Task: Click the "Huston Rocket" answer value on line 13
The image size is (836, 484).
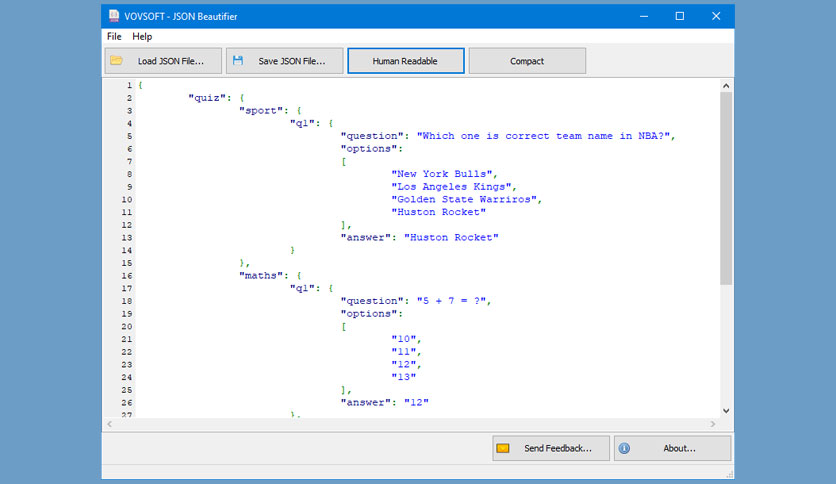Action: click(451, 237)
